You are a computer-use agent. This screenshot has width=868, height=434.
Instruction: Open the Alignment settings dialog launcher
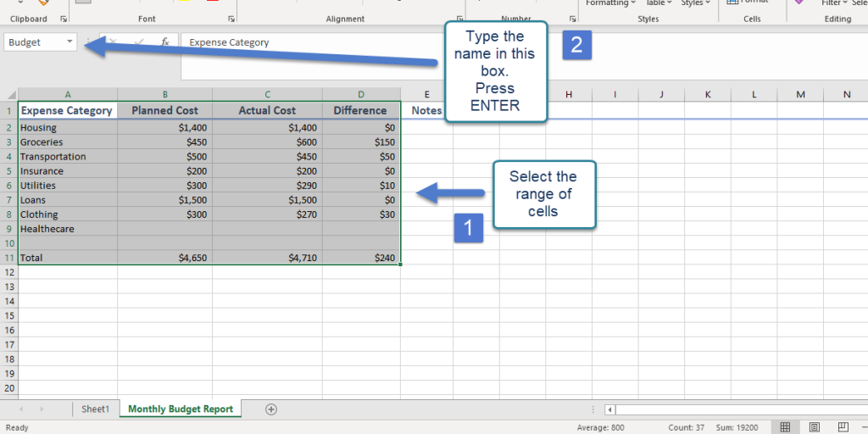pyautogui.click(x=459, y=19)
